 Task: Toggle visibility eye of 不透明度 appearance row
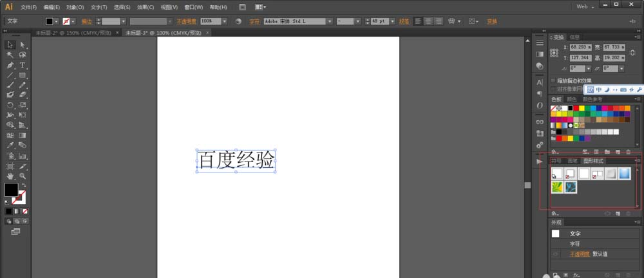pos(555,254)
